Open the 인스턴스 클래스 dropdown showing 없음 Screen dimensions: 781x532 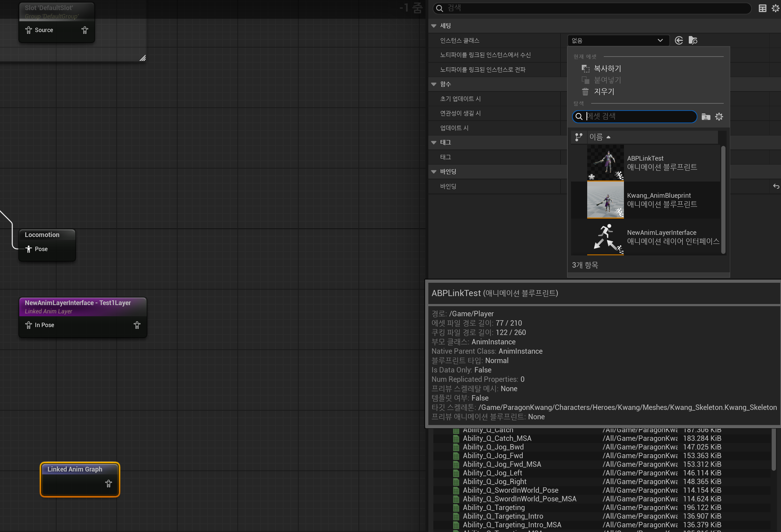pyautogui.click(x=618, y=40)
